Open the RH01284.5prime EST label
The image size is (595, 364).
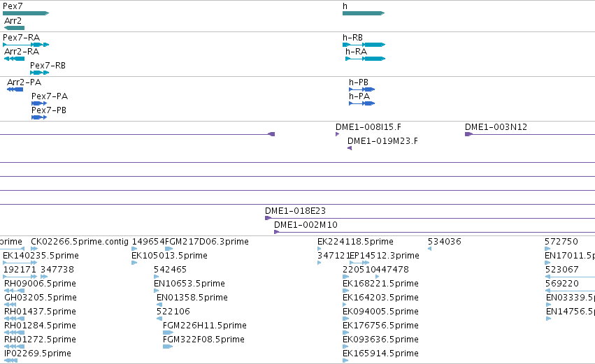(40, 326)
